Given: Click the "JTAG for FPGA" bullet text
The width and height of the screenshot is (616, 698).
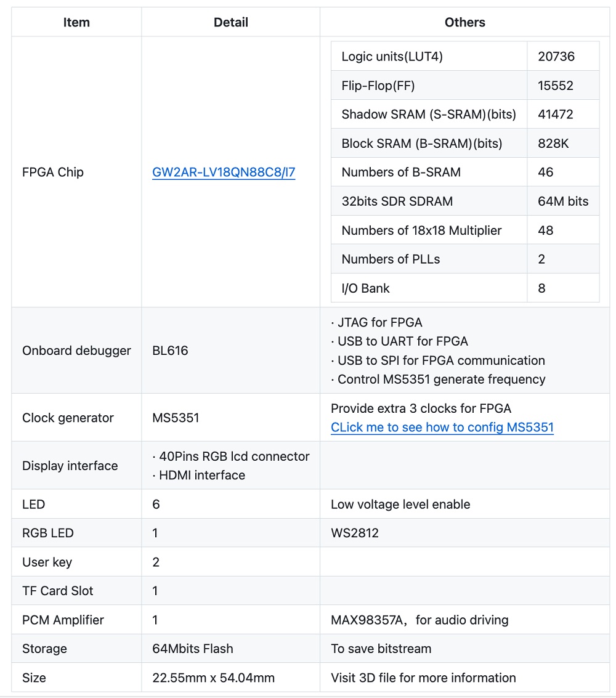Looking at the screenshot, I should [379, 322].
